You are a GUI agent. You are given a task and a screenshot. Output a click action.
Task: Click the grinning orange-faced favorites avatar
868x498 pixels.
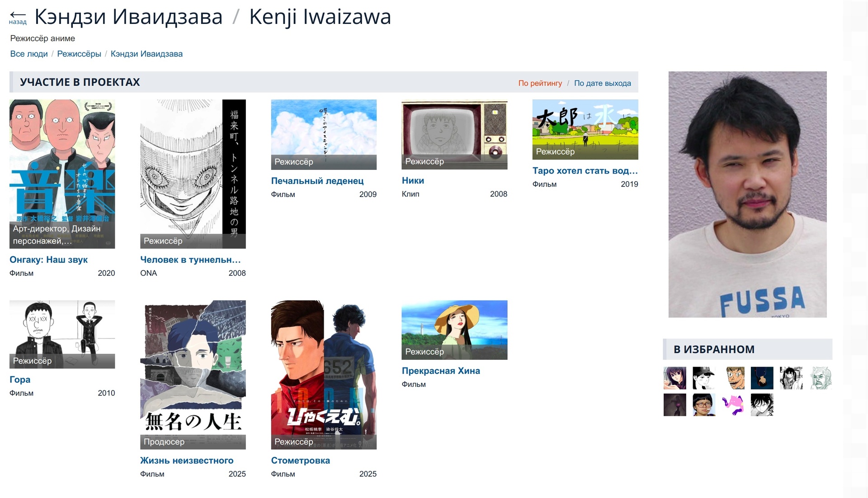click(735, 378)
